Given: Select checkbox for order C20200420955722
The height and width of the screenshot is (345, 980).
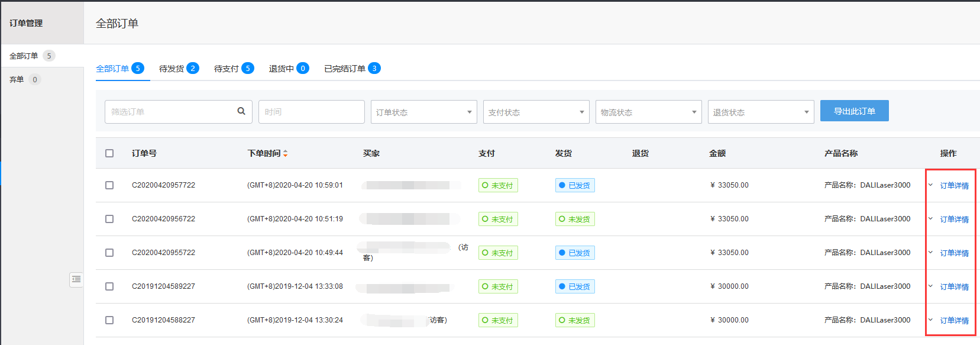Looking at the screenshot, I should (109, 253).
